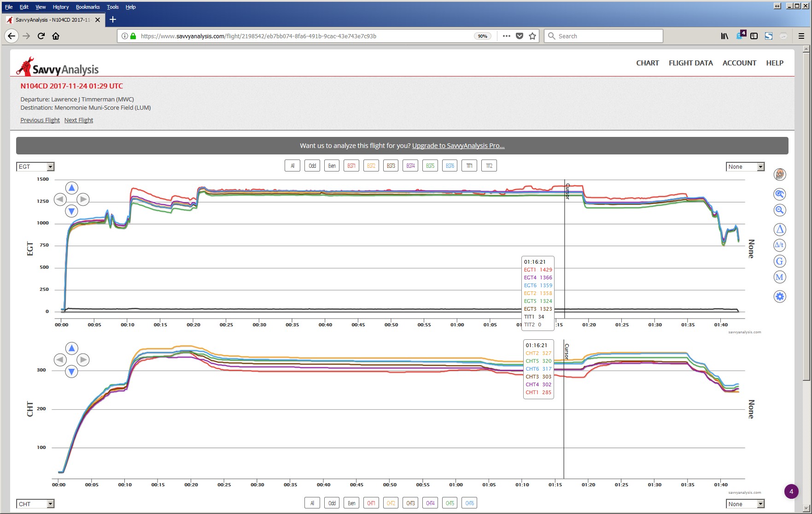Screen dimensions: 812x514
Task: Pan EGT chart up with arrow
Action: [71, 188]
